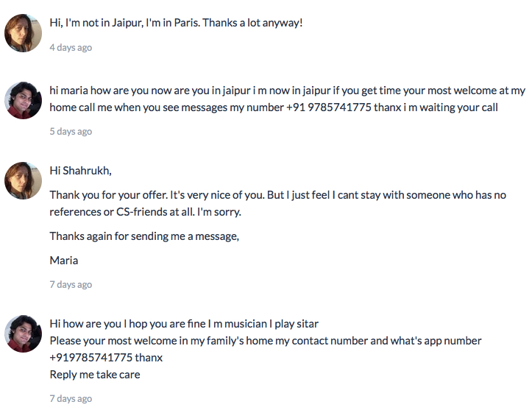Select the 'hi maria how are you now' line

[288, 91]
